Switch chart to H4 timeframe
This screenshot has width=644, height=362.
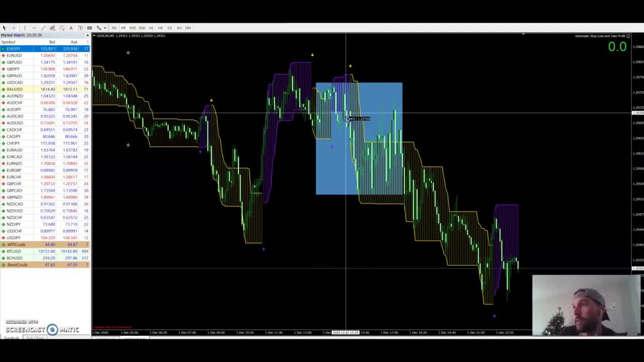(x=160, y=28)
